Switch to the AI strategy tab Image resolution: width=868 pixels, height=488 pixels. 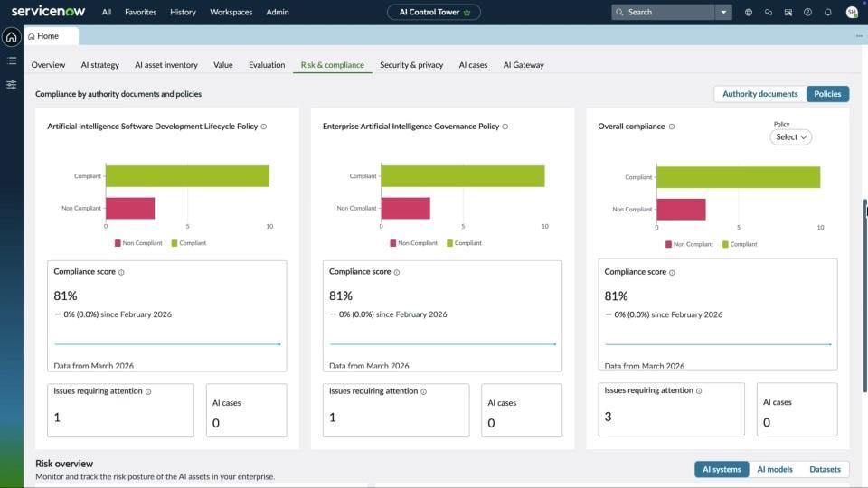99,65
